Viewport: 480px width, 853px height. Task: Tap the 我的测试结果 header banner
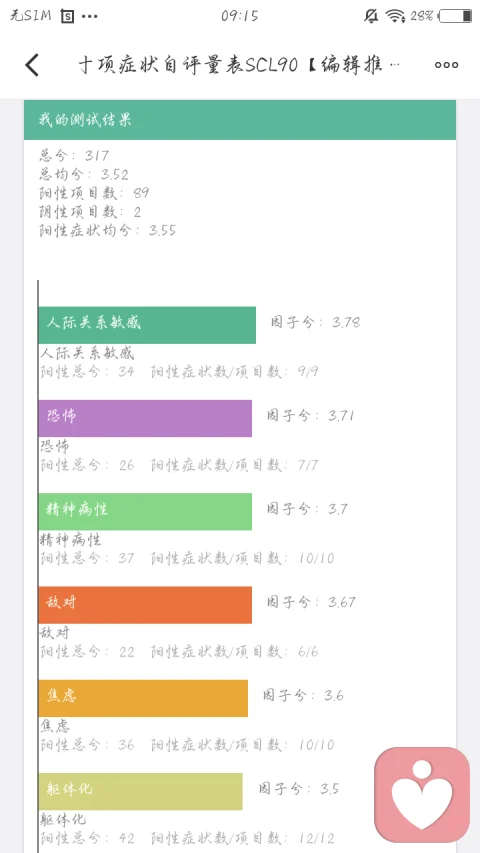click(x=240, y=120)
